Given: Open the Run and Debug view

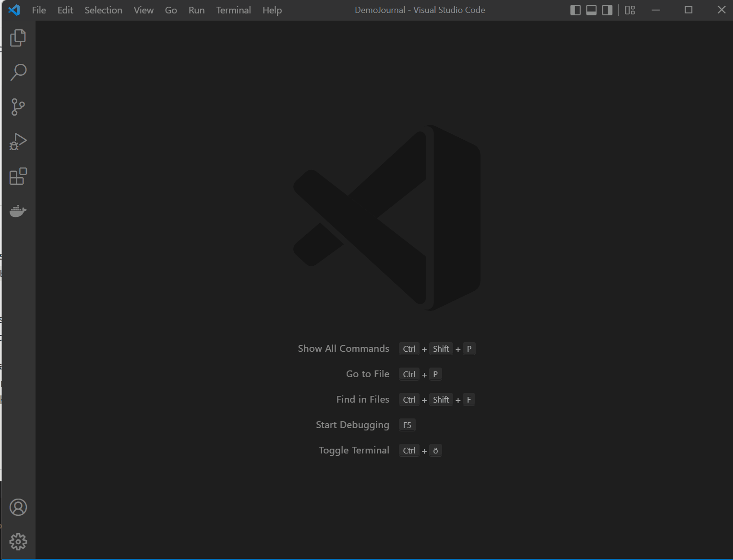Looking at the screenshot, I should [x=18, y=142].
